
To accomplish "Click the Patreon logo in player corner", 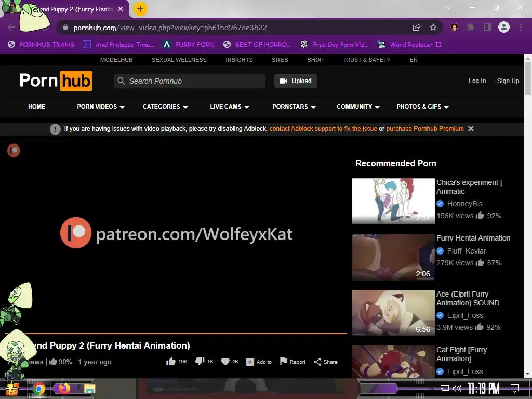I will 14,150.
